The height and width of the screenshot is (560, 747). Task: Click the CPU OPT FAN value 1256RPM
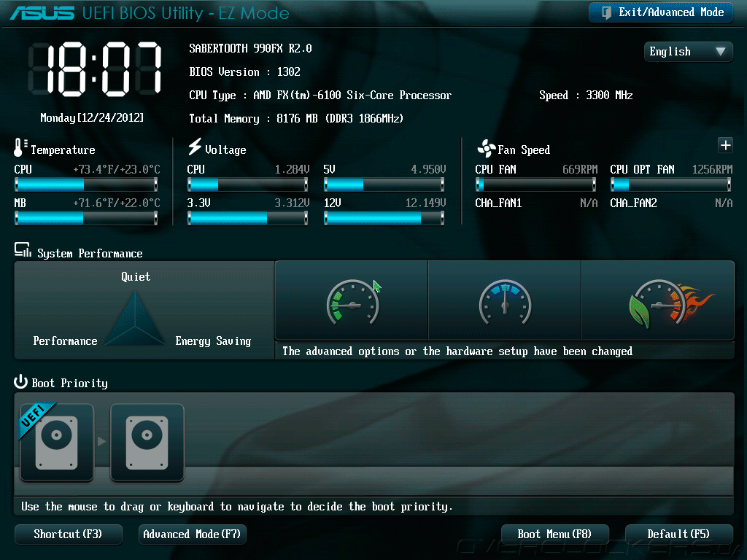point(712,169)
